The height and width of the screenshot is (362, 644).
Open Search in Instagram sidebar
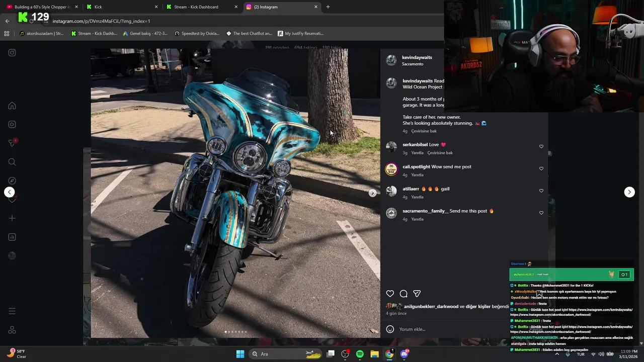pyautogui.click(x=12, y=162)
